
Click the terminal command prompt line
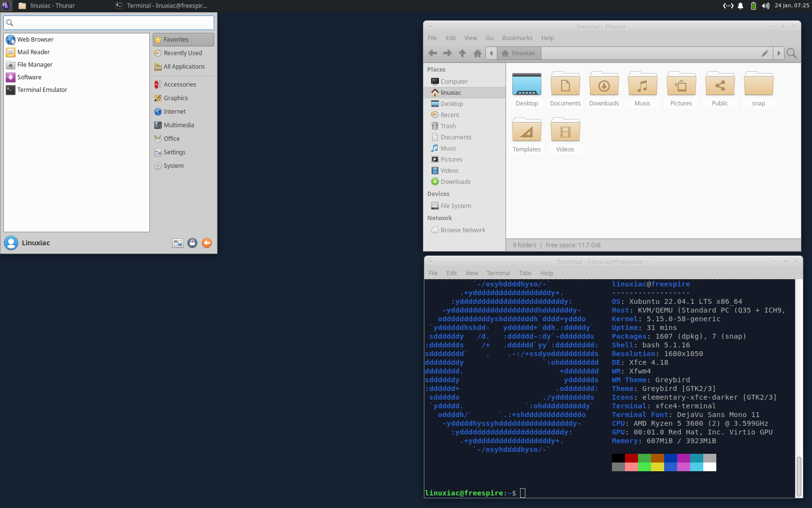(475, 493)
